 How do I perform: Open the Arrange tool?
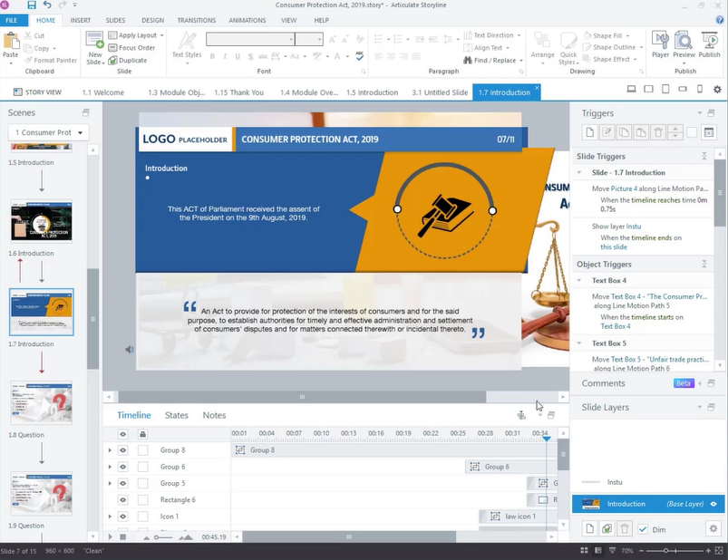click(542, 48)
